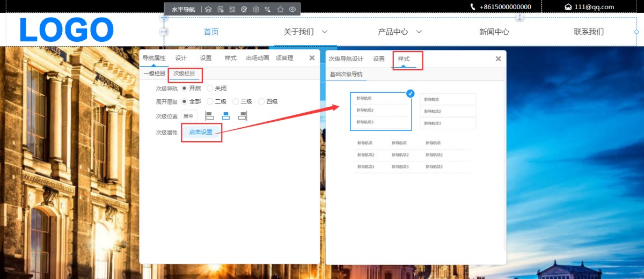Image resolution: width=644 pixels, height=279 pixels.
Task: Switch to 出场动画 tab
Action: tap(258, 58)
